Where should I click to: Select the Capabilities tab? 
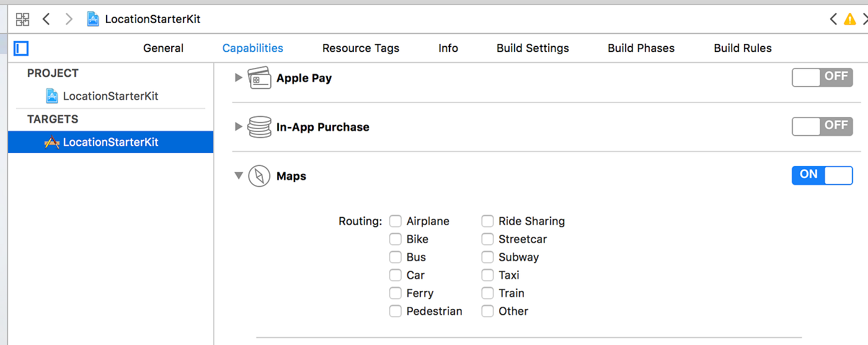coord(253,48)
